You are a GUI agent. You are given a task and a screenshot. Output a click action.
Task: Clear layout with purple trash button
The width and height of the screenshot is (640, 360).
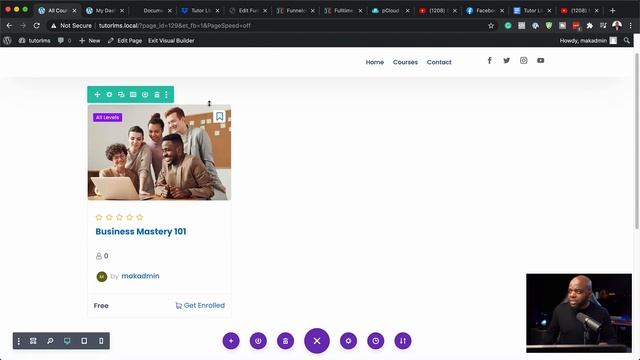(285, 341)
